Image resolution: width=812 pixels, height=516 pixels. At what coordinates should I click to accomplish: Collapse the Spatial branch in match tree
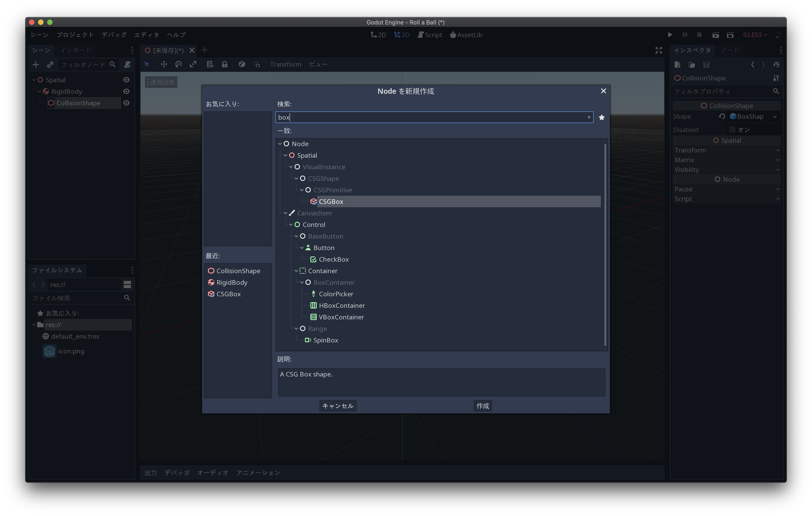(x=286, y=155)
